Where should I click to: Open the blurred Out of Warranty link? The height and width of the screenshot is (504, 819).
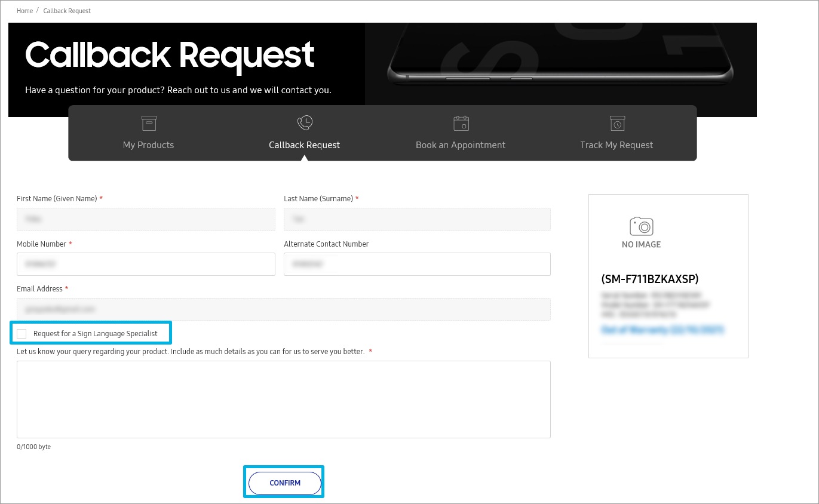click(x=662, y=330)
